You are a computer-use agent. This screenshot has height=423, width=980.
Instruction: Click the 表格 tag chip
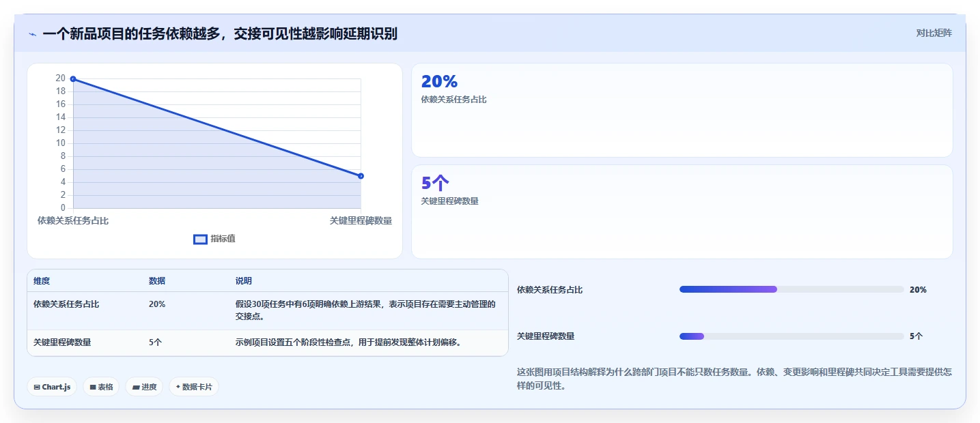(101, 387)
